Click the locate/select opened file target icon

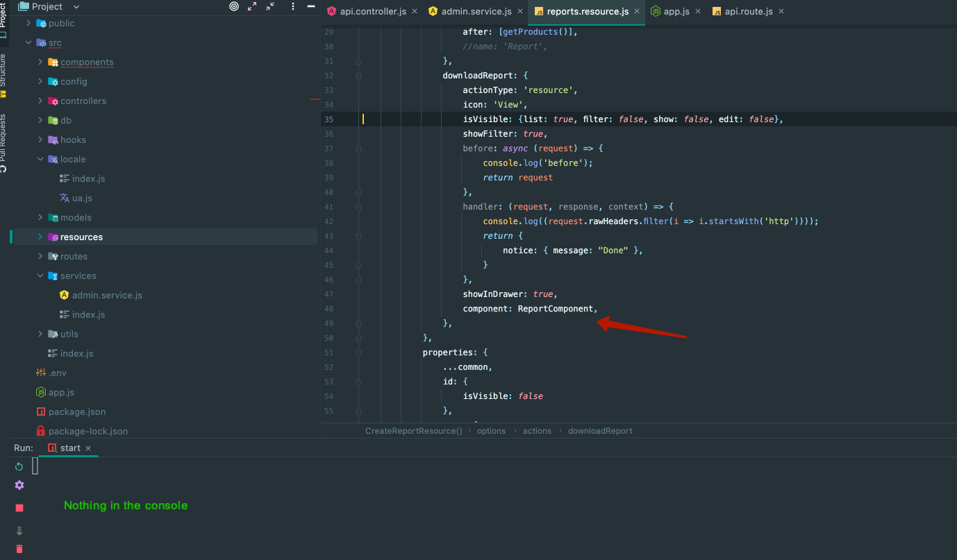click(x=234, y=6)
